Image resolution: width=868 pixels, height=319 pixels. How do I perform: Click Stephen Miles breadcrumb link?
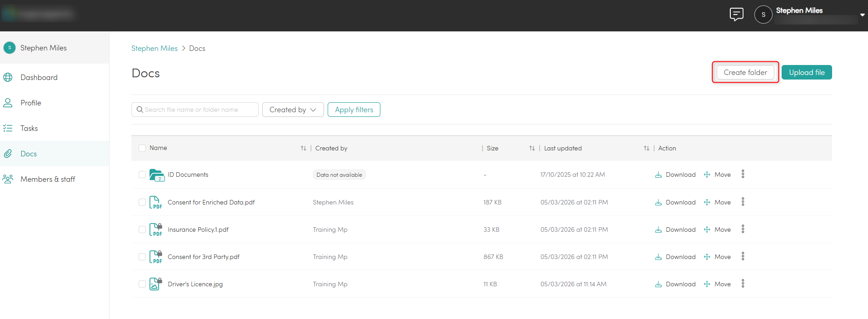click(x=155, y=48)
